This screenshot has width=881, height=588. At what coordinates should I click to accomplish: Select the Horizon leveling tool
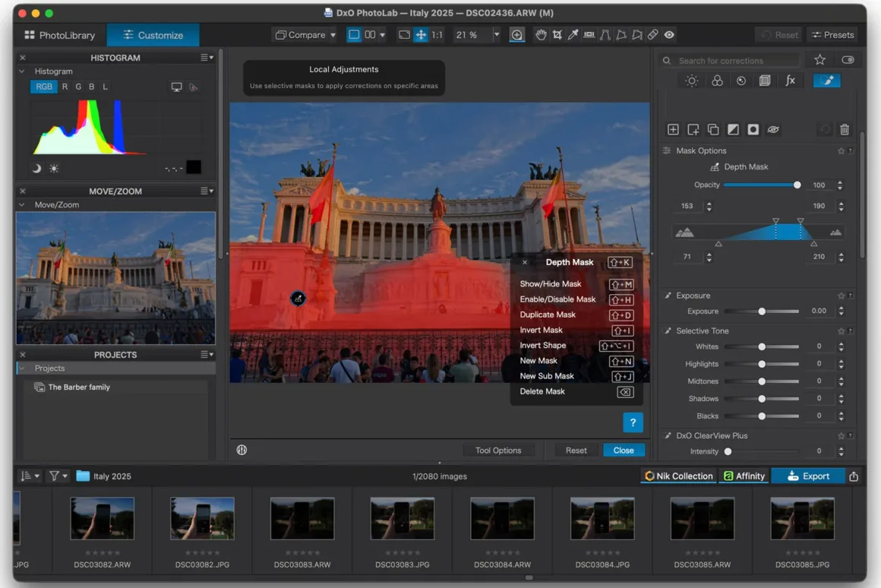589,35
